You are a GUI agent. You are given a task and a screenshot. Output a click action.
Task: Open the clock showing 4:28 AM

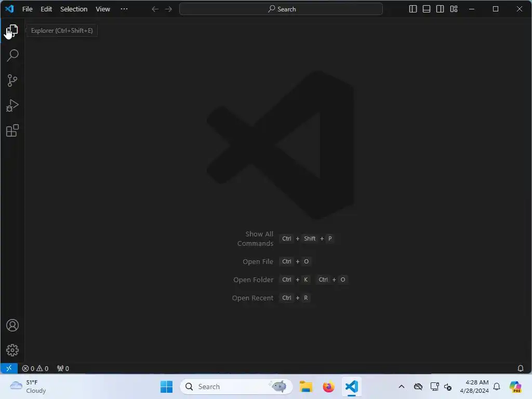point(474,387)
